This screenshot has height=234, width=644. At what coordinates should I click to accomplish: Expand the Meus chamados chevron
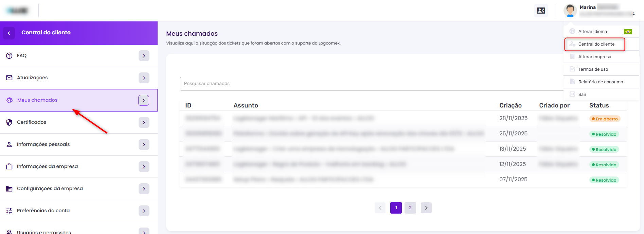pyautogui.click(x=144, y=100)
